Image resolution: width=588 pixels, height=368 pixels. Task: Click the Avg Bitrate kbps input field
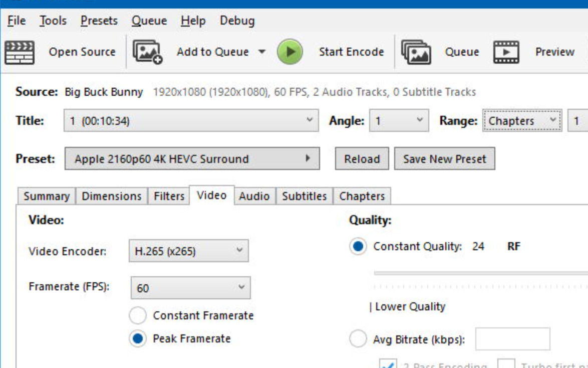(x=512, y=339)
